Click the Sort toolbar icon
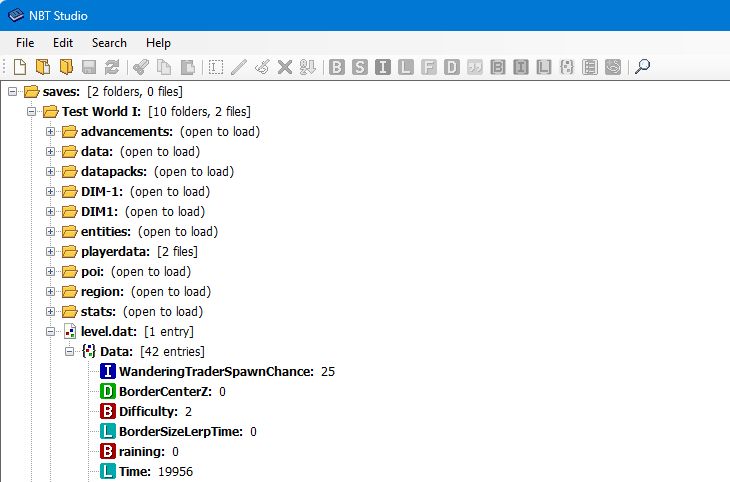730x482 pixels. coord(308,67)
